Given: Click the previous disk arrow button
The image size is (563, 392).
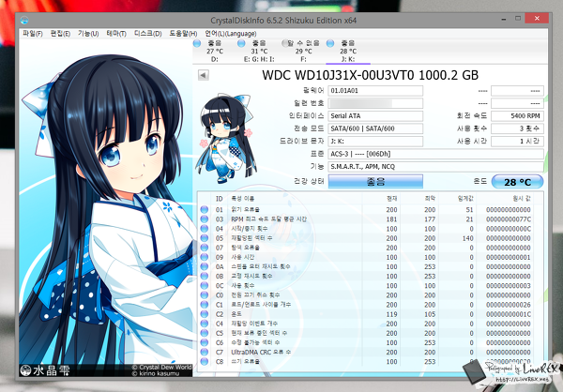Looking at the screenshot, I should pyautogui.click(x=204, y=75).
